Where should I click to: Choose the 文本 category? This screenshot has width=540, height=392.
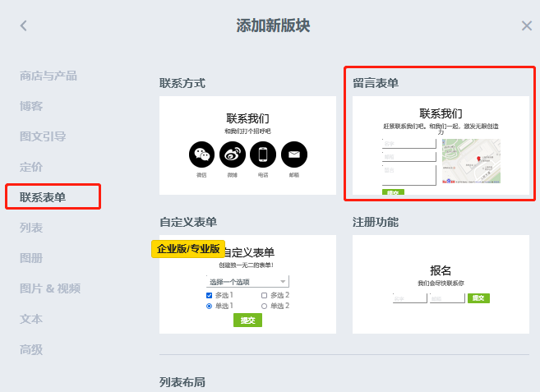31,319
